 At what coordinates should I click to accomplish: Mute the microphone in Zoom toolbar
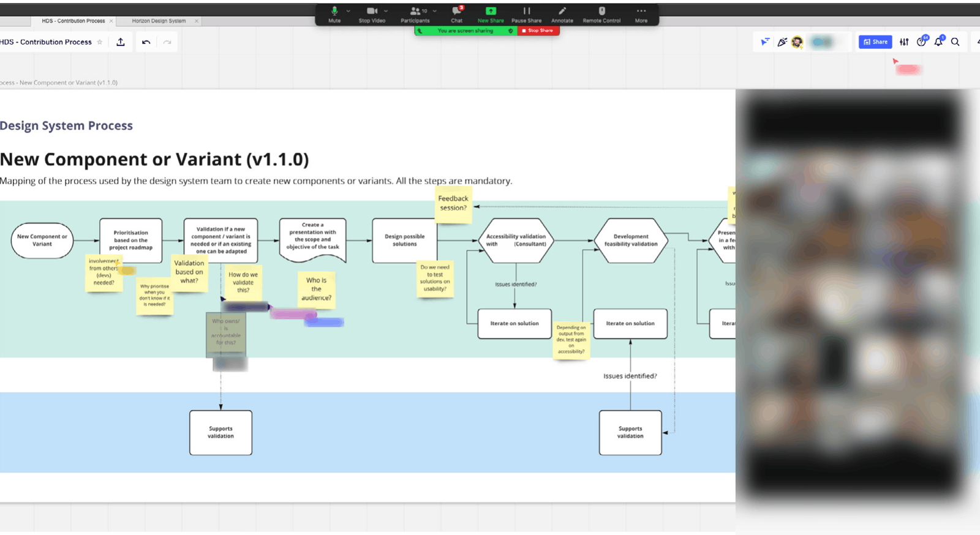[334, 14]
